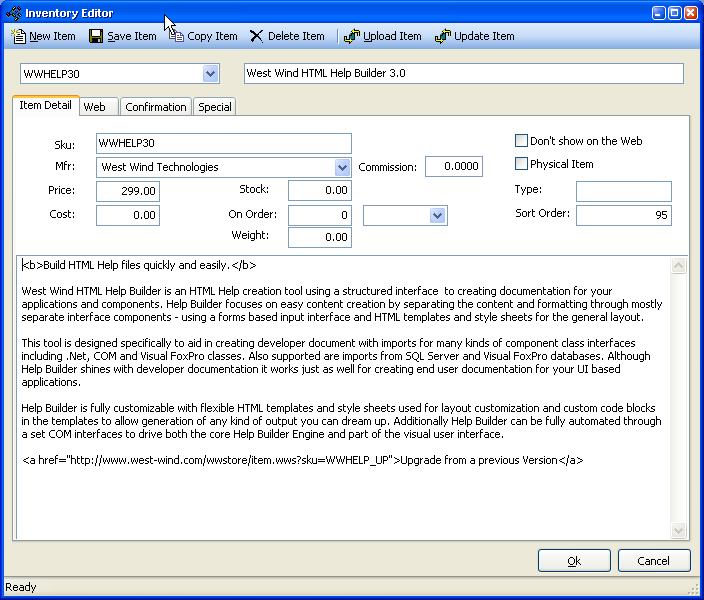Click the Inventory Editor title bar icon
Viewport: 704px width, 600px height.
pyautogui.click(x=13, y=13)
